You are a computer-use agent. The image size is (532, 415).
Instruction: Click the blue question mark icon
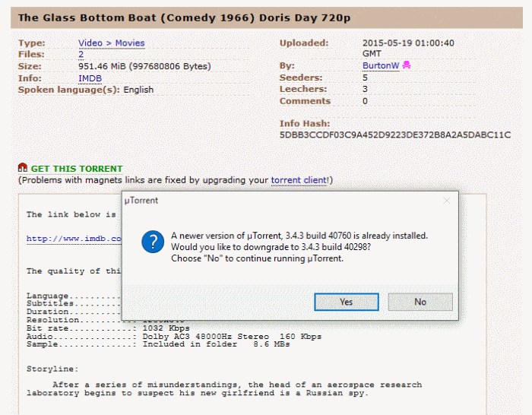click(x=153, y=242)
